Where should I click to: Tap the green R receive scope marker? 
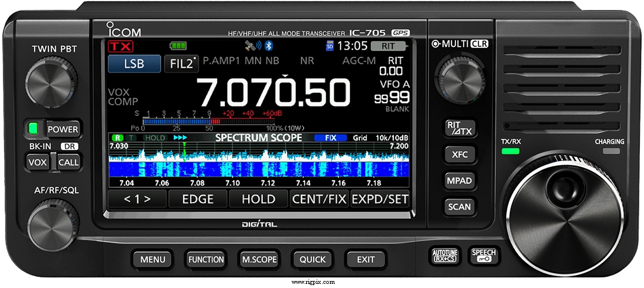pyautogui.click(x=118, y=138)
